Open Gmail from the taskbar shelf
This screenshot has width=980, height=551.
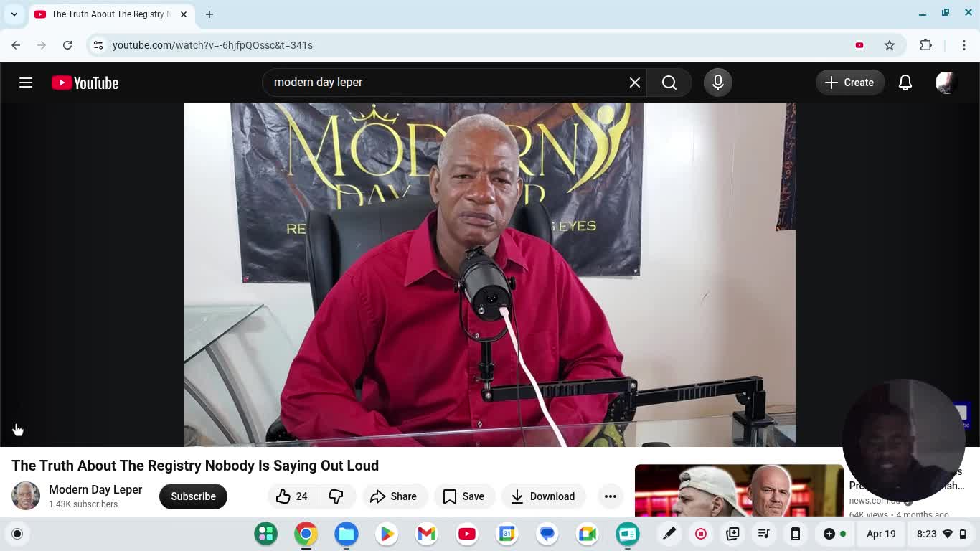[426, 534]
